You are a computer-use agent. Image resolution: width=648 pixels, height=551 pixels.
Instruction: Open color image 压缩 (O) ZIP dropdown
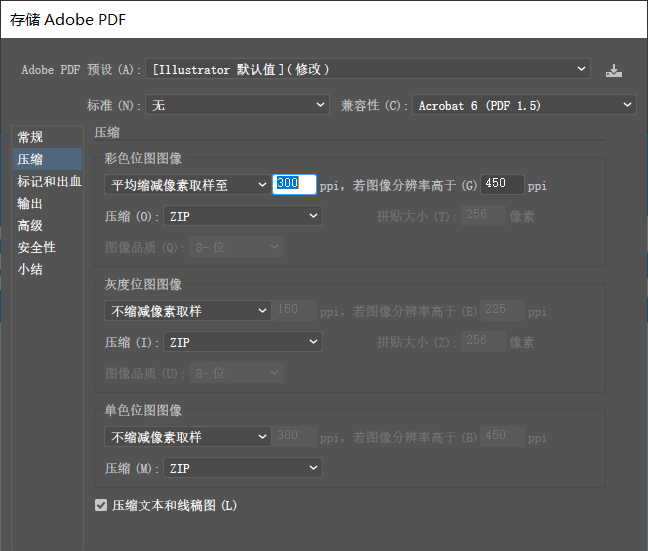coord(243,216)
